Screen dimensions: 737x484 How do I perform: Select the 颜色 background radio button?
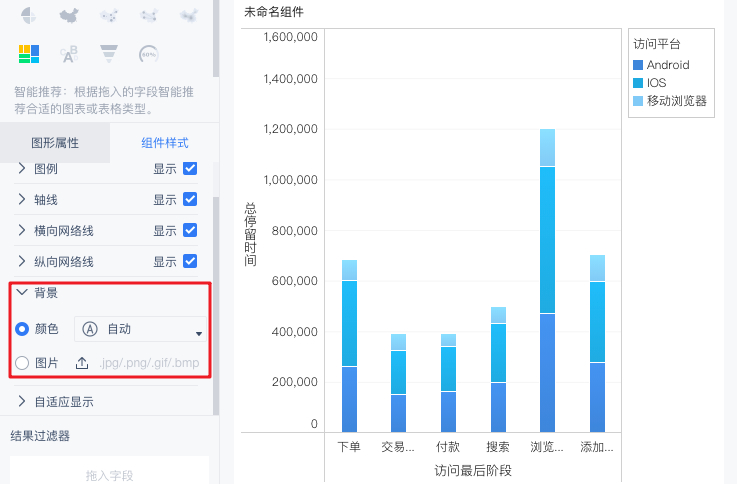(x=22, y=329)
